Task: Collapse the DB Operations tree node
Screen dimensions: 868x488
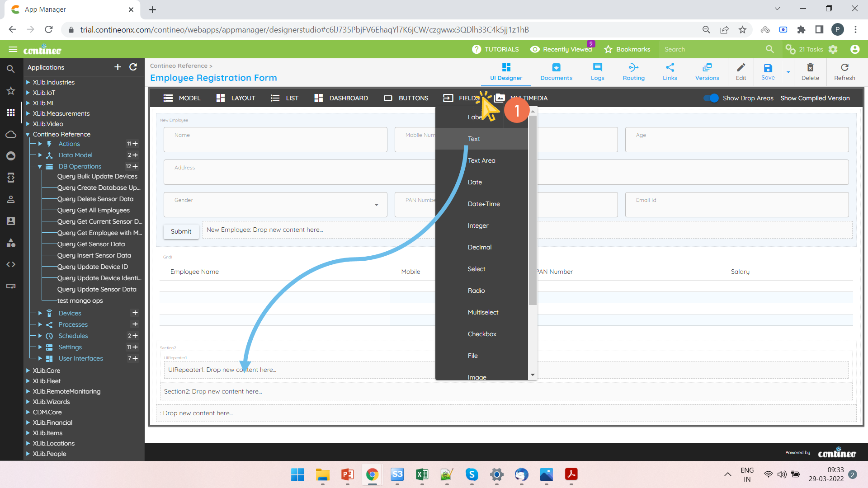Action: [x=40, y=166]
